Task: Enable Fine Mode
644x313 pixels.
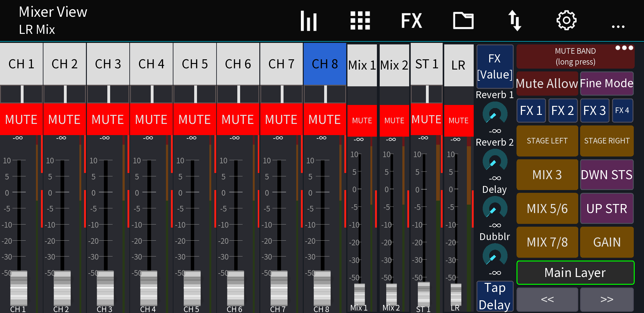Action: [607, 84]
